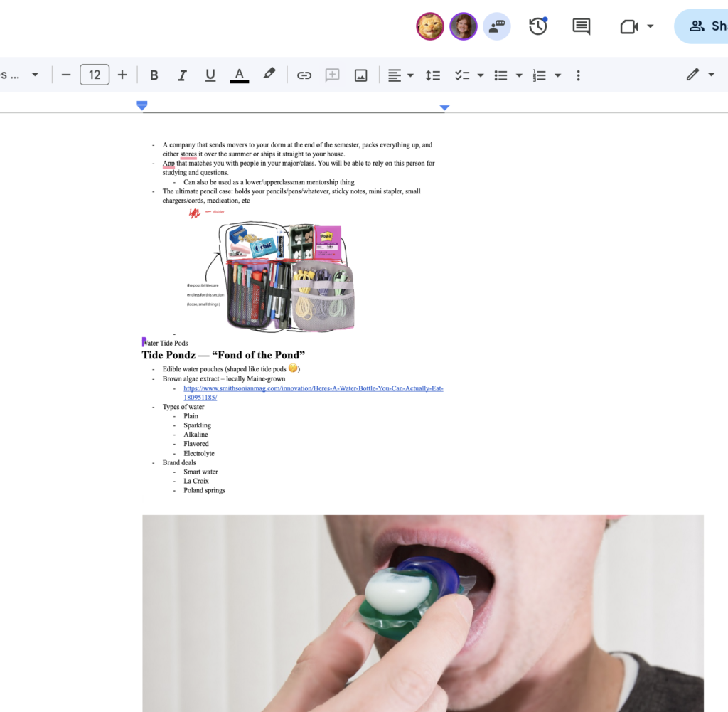Open the smithsonianmag.com water bottle link
Image resolution: width=728 pixels, height=712 pixels.
(313, 389)
